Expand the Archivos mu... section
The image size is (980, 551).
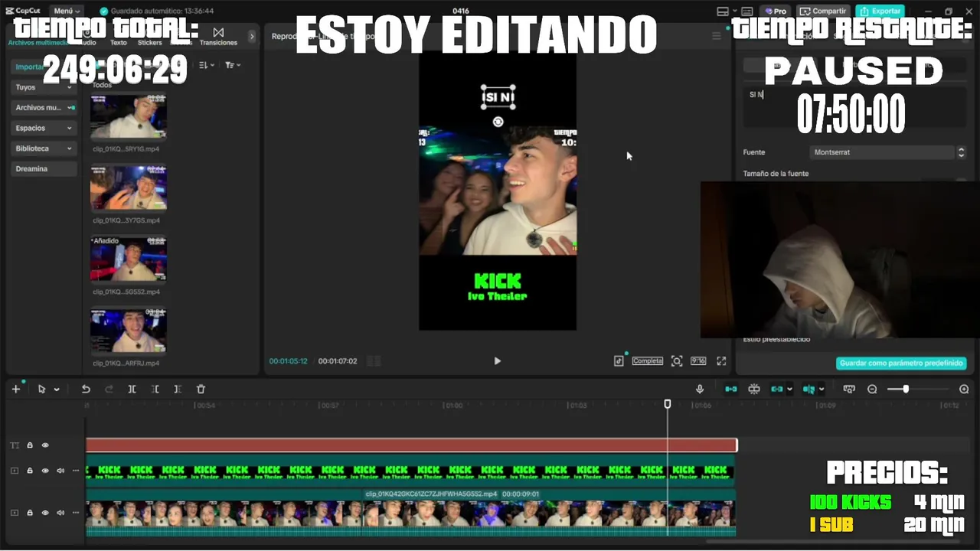click(44, 108)
